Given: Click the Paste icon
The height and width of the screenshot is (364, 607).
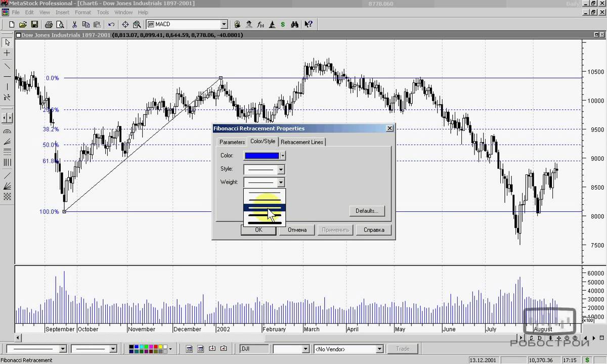Looking at the screenshot, I should (x=97, y=24).
